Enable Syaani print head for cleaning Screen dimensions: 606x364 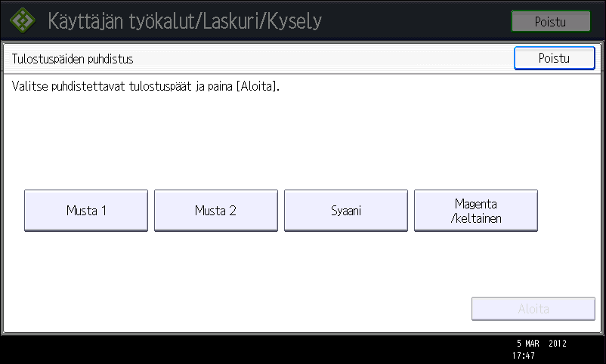click(346, 211)
